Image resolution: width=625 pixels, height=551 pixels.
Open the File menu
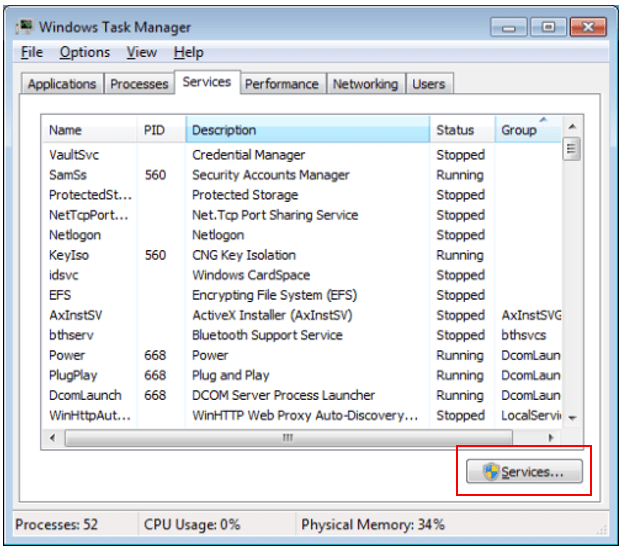click(31, 52)
